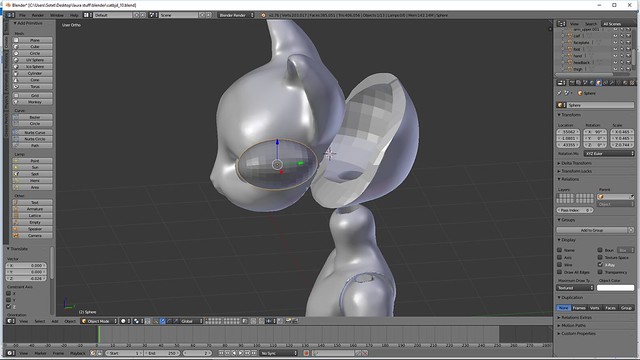This screenshot has width=640, height=360.
Task: Add a Bezier curve
Action: tap(32, 117)
